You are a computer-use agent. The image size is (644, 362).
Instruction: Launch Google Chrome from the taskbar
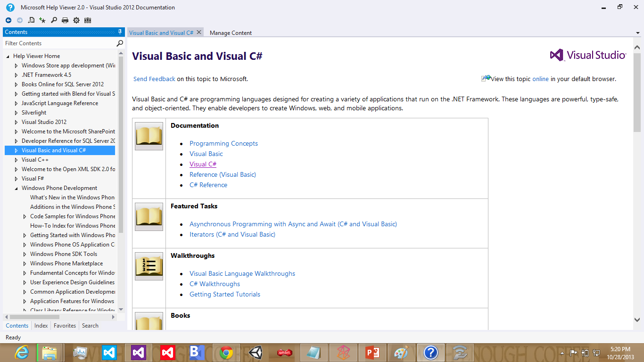pyautogui.click(x=226, y=352)
